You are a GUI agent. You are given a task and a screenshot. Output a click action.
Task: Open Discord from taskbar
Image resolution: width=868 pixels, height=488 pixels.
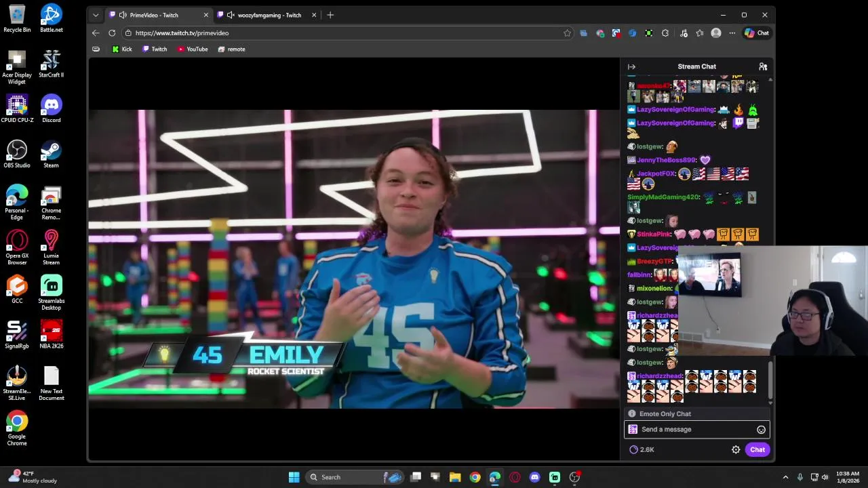[534, 477]
